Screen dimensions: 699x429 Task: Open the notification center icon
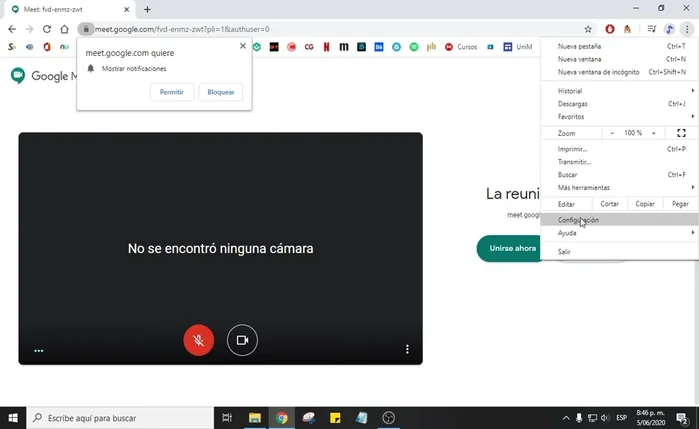tap(682, 418)
